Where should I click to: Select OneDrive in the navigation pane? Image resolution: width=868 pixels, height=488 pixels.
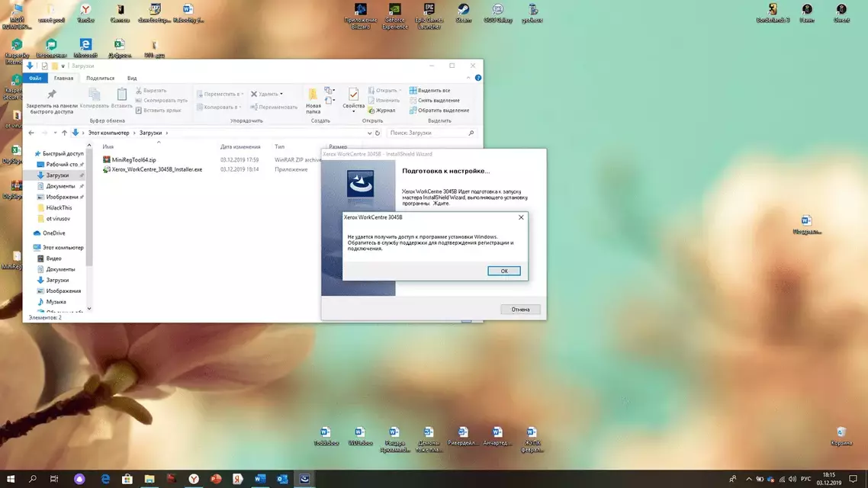[x=50, y=233]
